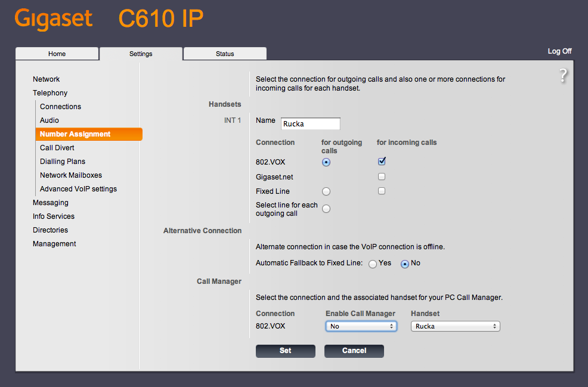Screen dimensions: 588x387
Task: Open Dialling Plans page
Action: click(x=63, y=162)
